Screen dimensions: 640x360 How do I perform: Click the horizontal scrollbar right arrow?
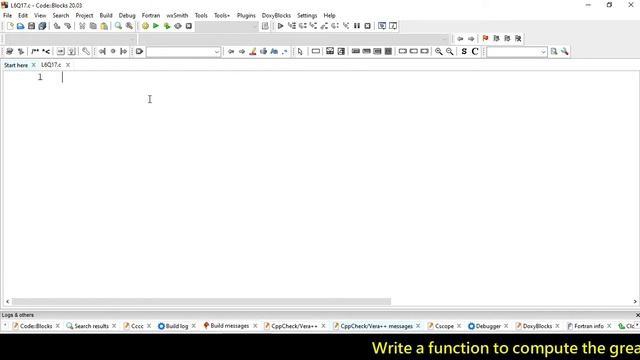click(635, 302)
